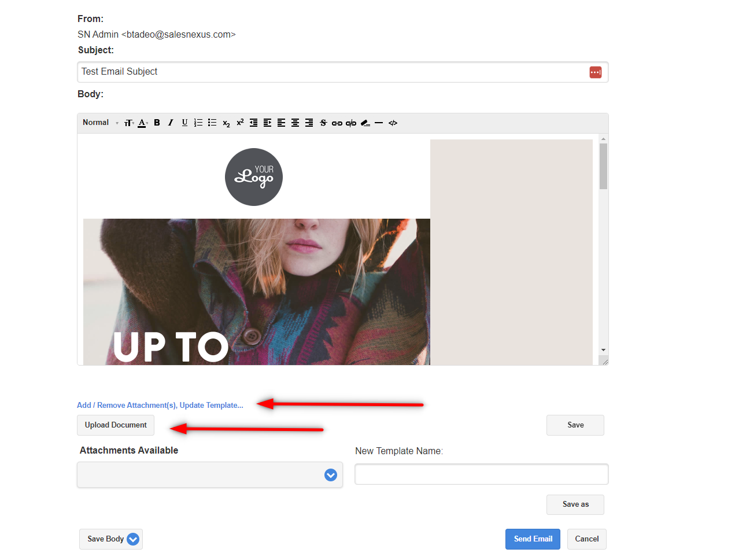Decrease indent (outdent) of paragraph
The image size is (735, 560).
click(x=254, y=123)
